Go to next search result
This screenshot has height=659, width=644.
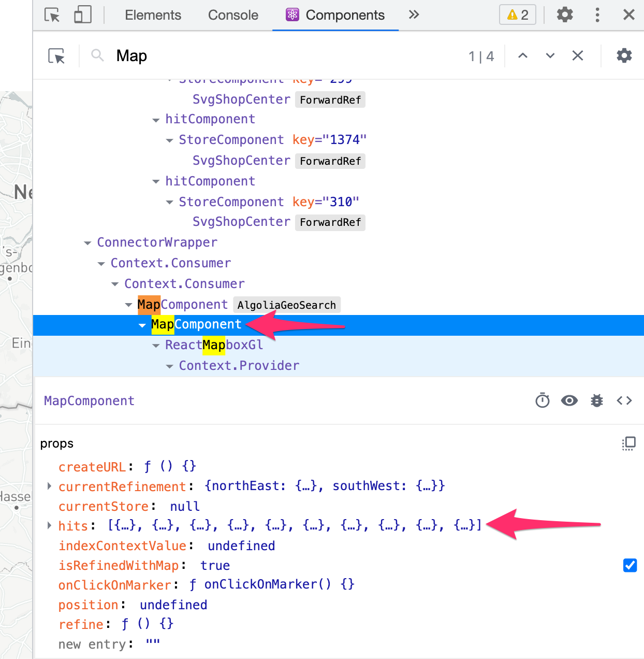coord(550,55)
